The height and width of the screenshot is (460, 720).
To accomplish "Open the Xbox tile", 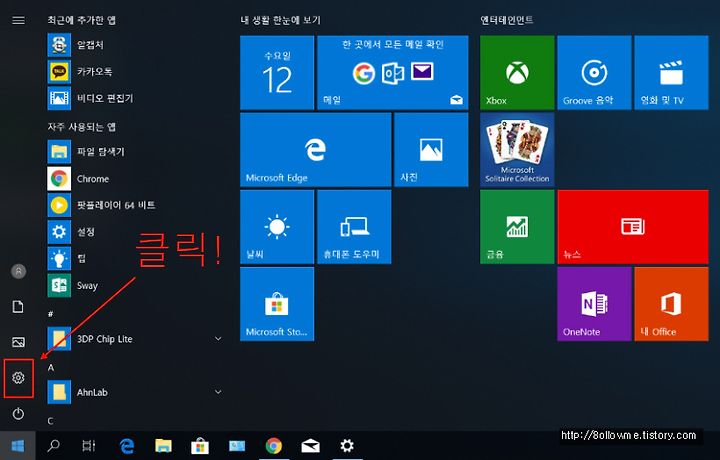I will (517, 73).
